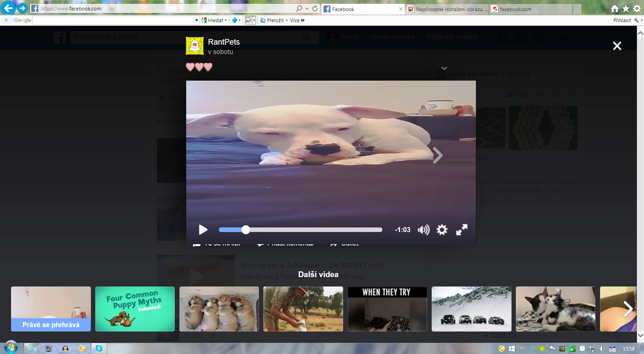The image size is (644, 354).
Task: Open the browser Home page
Action: [x=614, y=8]
